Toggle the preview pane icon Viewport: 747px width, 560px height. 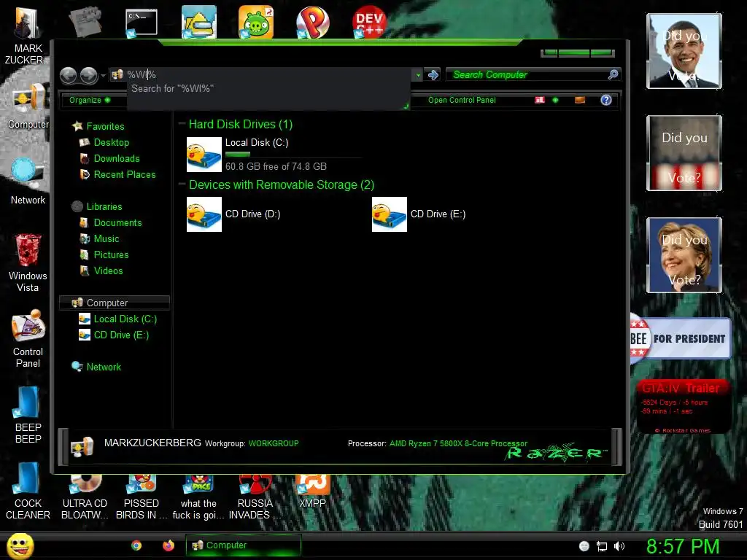[x=580, y=100]
